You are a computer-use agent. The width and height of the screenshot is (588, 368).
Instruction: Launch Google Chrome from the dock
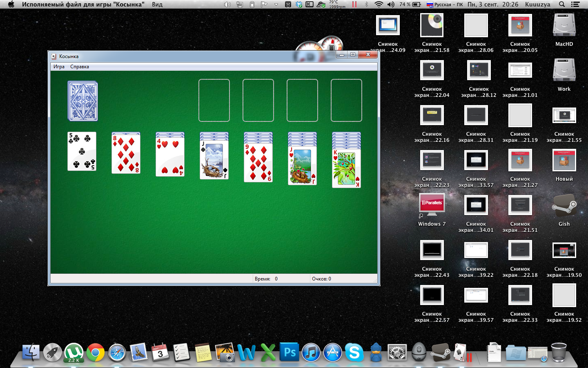96,352
